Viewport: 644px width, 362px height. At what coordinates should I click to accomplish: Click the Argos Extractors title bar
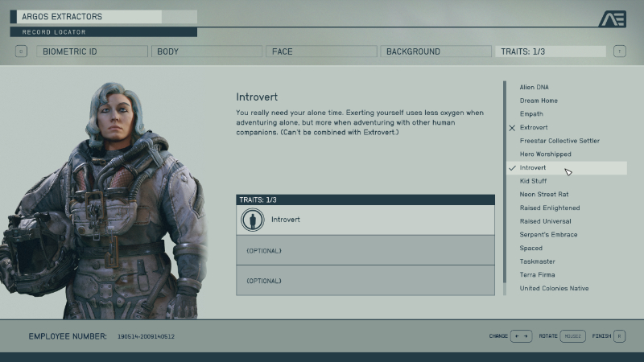coord(103,16)
